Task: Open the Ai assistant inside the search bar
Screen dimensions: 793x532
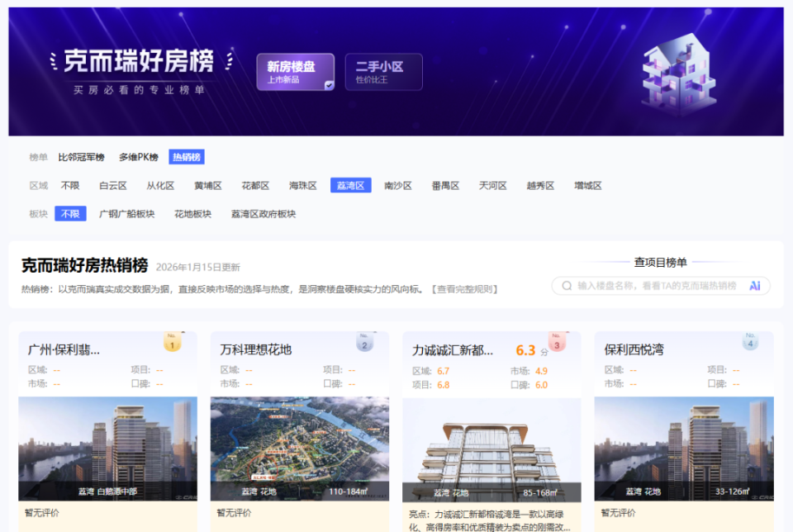Action: point(753,284)
